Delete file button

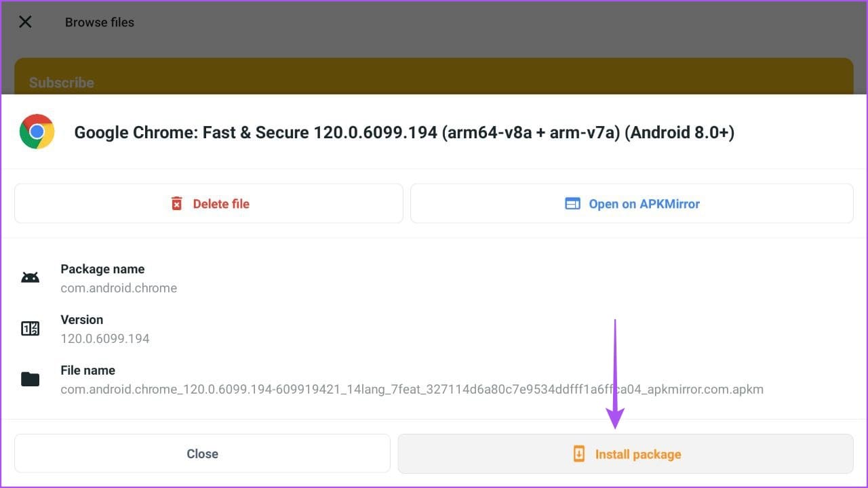point(209,203)
